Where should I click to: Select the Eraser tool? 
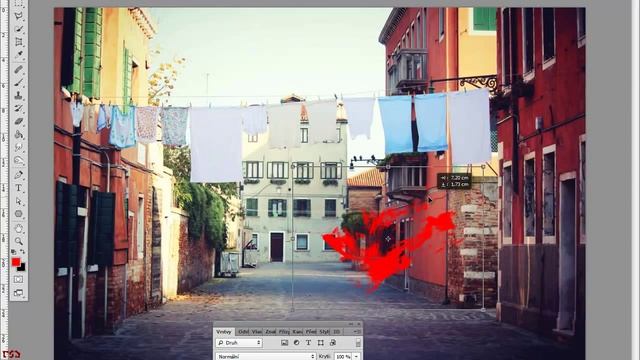tap(18, 121)
